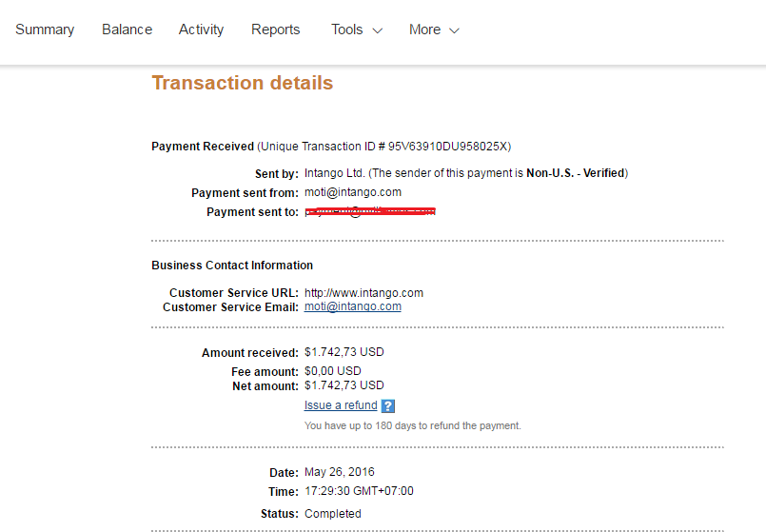
Task: Expand the Tools dropdown menu
Action: (357, 30)
